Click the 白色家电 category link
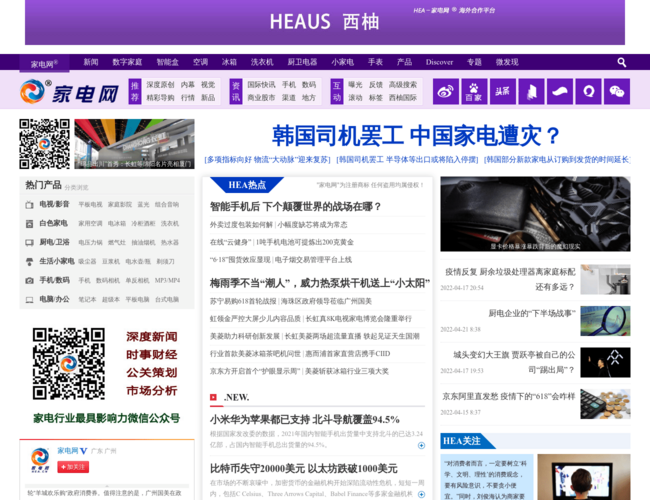The width and height of the screenshot is (650, 500). pos(53,223)
